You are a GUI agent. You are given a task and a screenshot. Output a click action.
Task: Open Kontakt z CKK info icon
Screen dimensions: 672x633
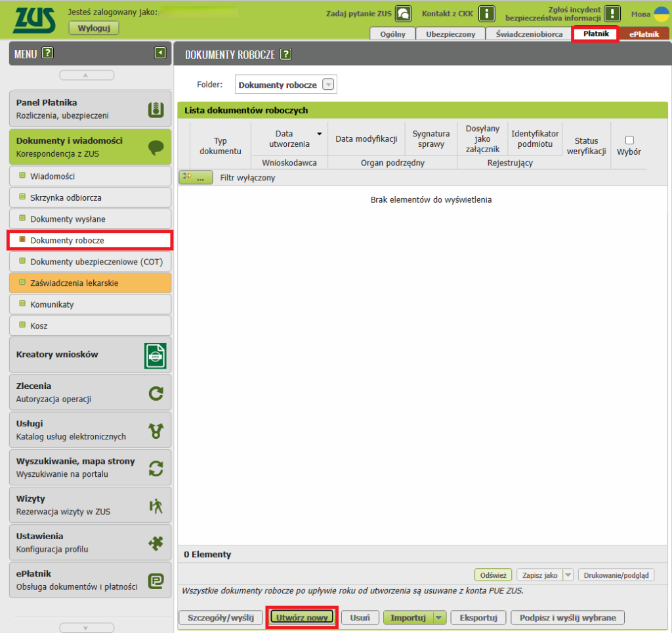tap(486, 14)
